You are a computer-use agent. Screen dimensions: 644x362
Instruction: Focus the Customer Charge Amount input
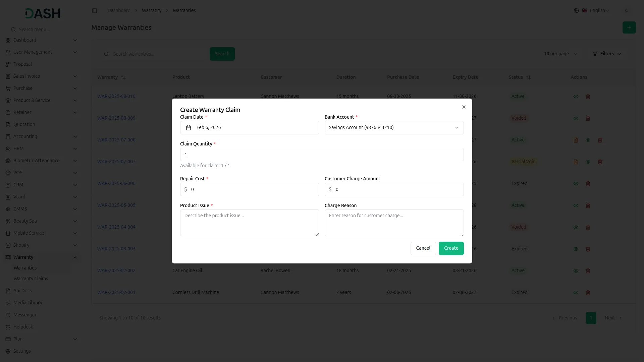coord(394,189)
